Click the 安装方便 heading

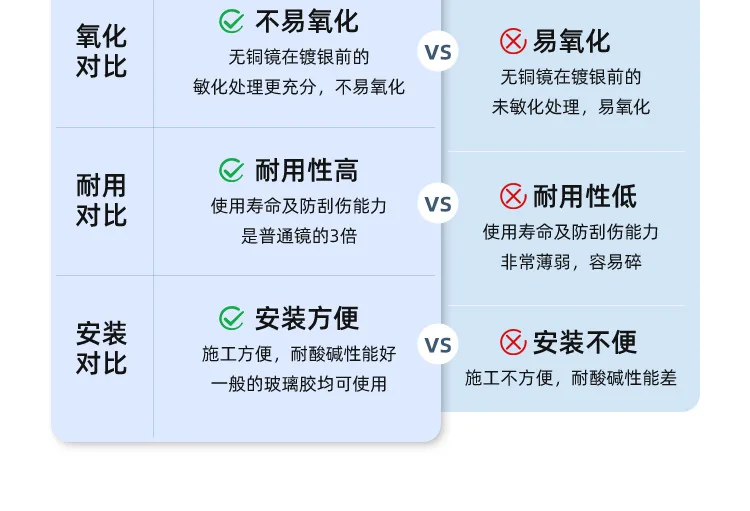[x=307, y=319]
